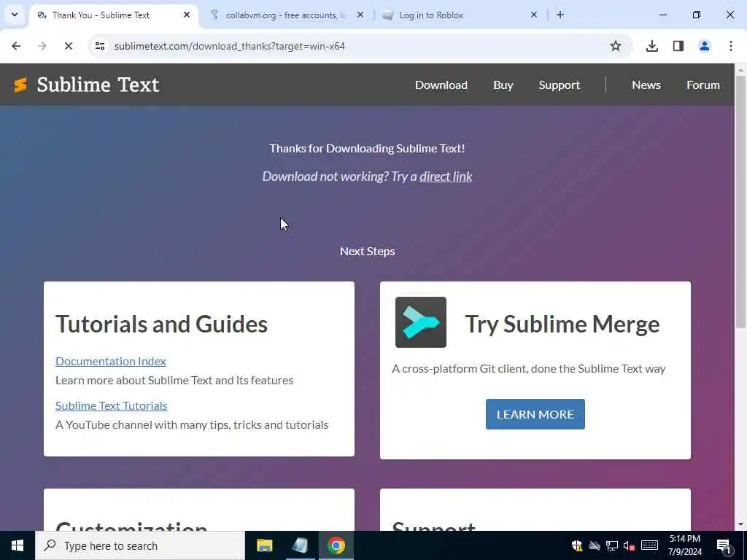Expand the tab search dropdown arrow
Screen dimensions: 747x560
pyautogui.click(x=15, y=15)
